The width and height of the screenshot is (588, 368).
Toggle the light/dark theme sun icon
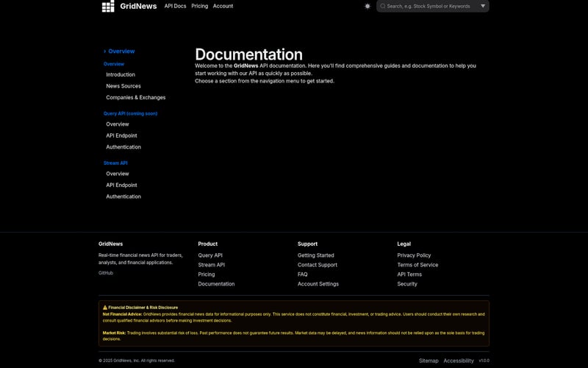[x=367, y=6]
